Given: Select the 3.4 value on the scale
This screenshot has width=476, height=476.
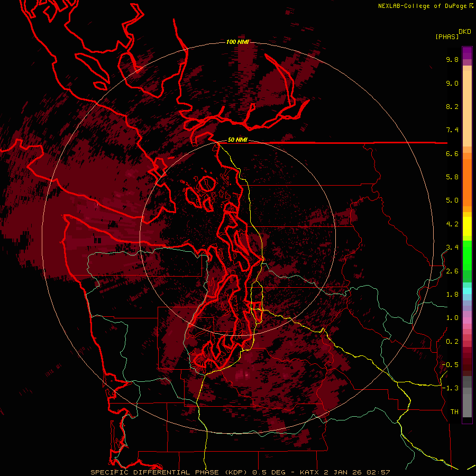Looking at the screenshot, I should click(452, 248).
